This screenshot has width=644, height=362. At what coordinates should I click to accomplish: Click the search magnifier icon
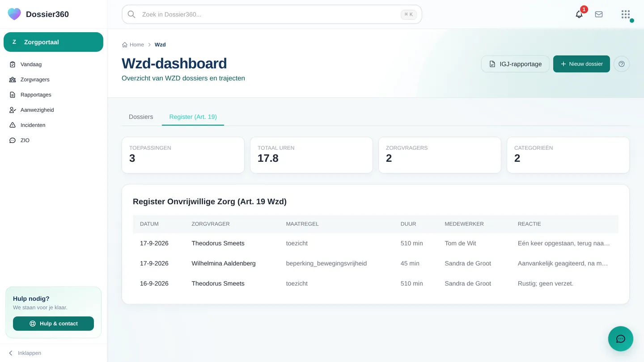[x=131, y=14]
